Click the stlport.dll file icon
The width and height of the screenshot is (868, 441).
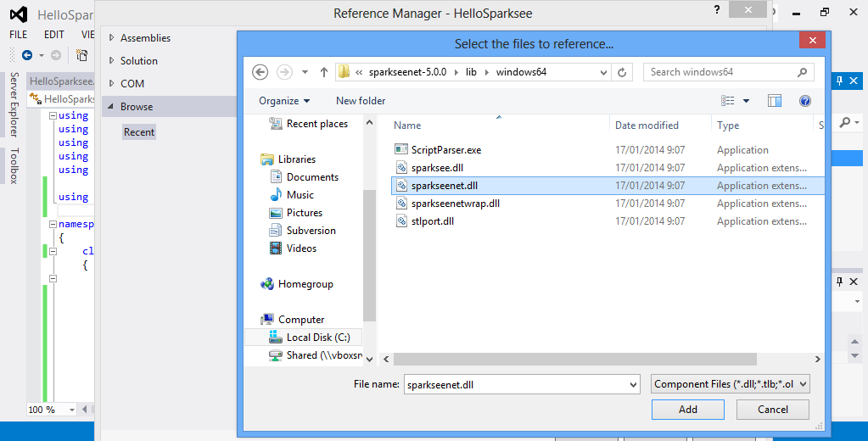pos(402,220)
